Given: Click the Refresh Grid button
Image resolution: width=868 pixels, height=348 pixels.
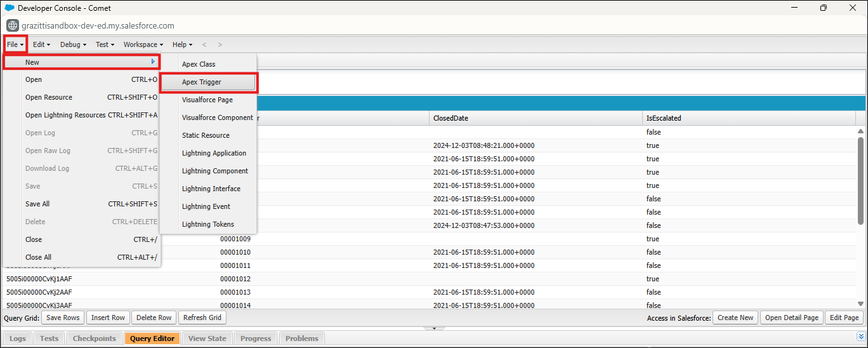Looking at the screenshot, I should (x=202, y=318).
